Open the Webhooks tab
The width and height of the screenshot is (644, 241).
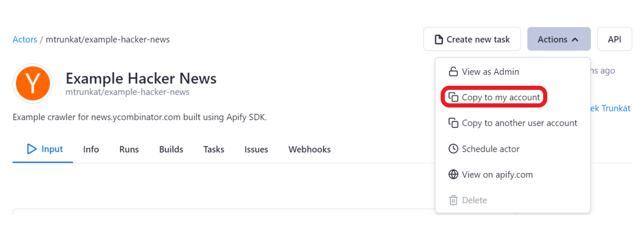point(310,149)
